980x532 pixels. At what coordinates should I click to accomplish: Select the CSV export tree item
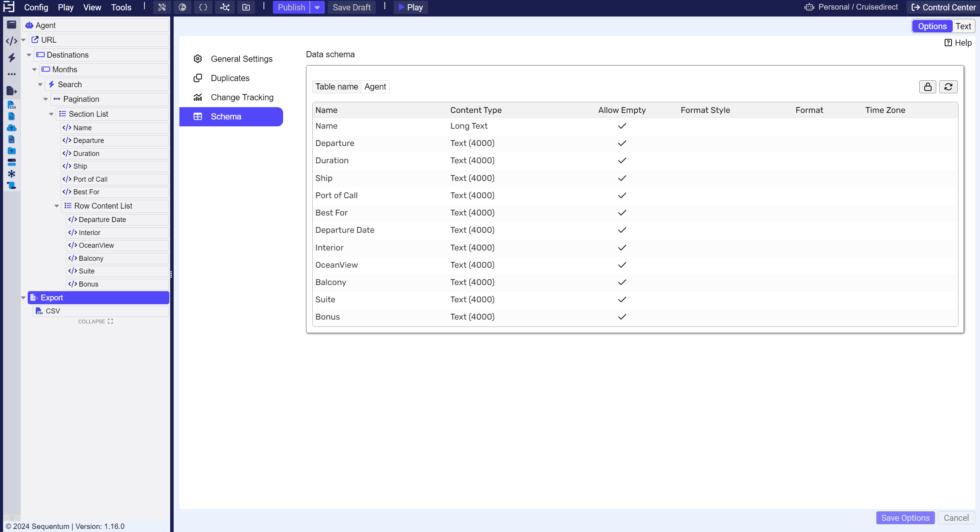[x=101, y=311]
